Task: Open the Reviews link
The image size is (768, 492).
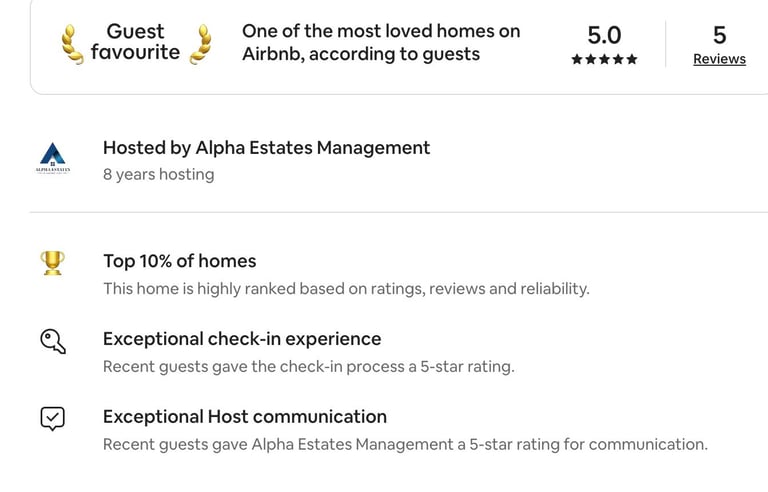Action: tap(719, 59)
